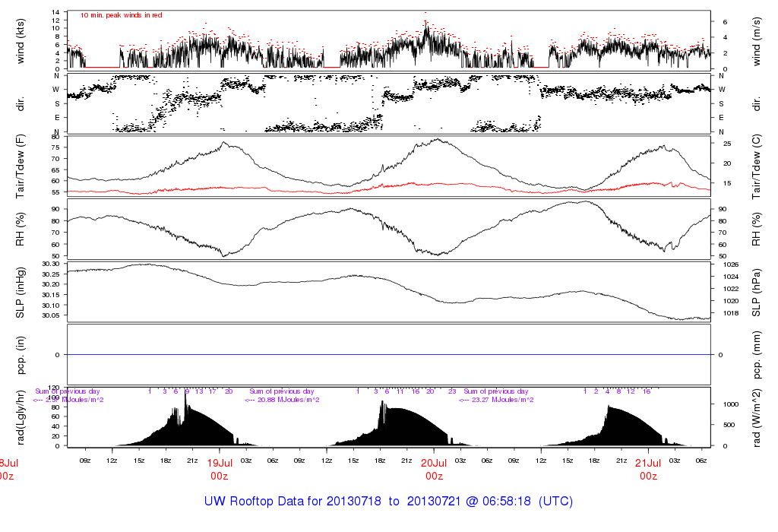Click the 19Jul 00z date label
Viewport: 778px width, 532px height.
(220, 470)
